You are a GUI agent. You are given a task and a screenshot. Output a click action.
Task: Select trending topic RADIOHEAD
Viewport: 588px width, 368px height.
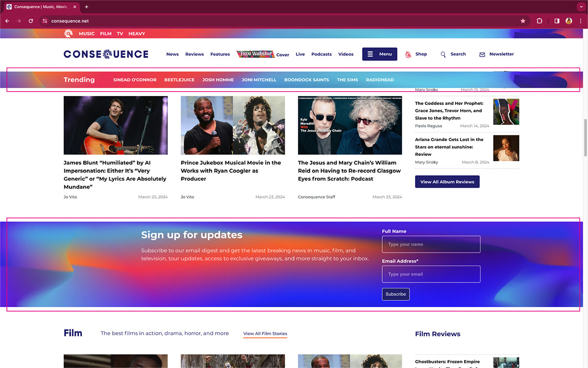380,80
